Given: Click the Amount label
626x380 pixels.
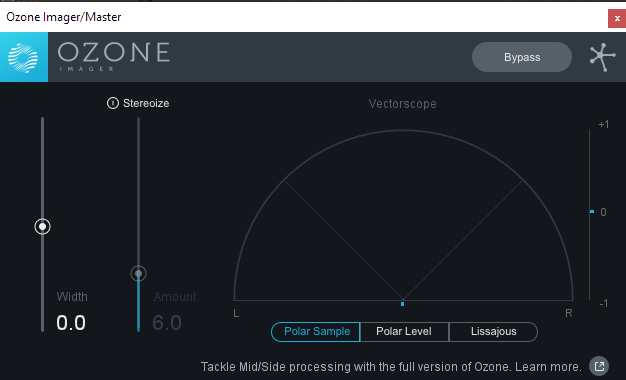Looking at the screenshot, I should (x=175, y=297).
